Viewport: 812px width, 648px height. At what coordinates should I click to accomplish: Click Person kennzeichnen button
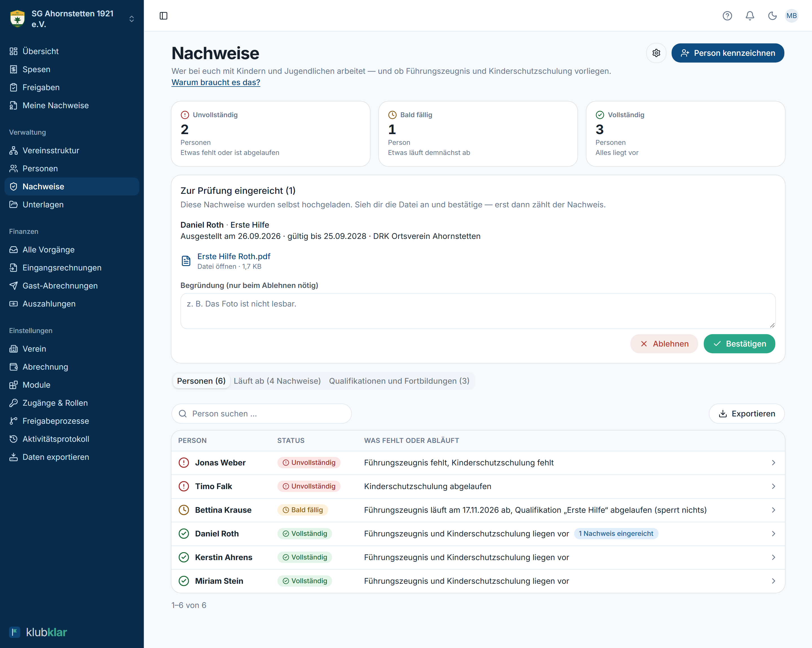click(x=728, y=53)
